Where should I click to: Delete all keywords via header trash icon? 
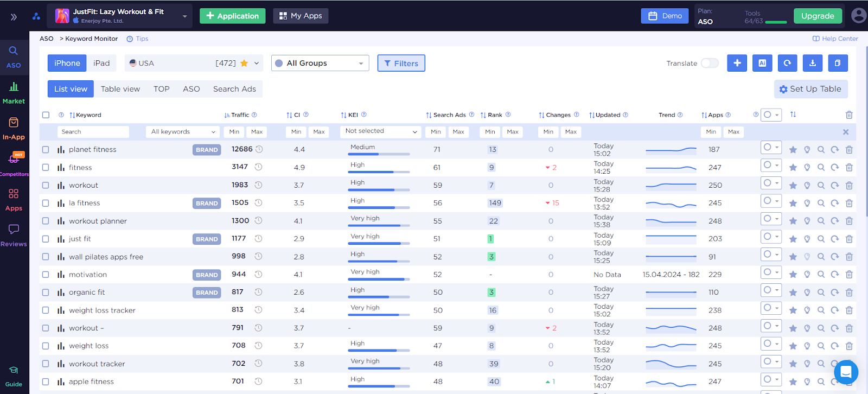849,115
